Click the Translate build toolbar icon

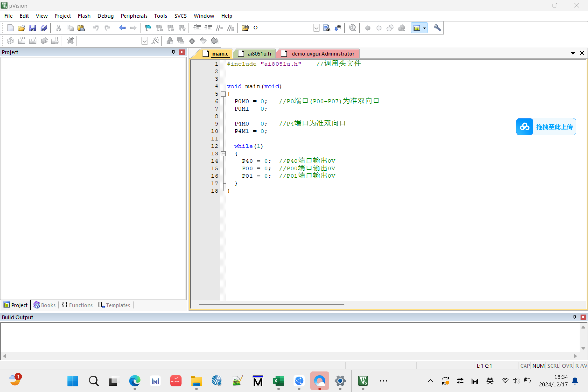[x=10, y=41]
